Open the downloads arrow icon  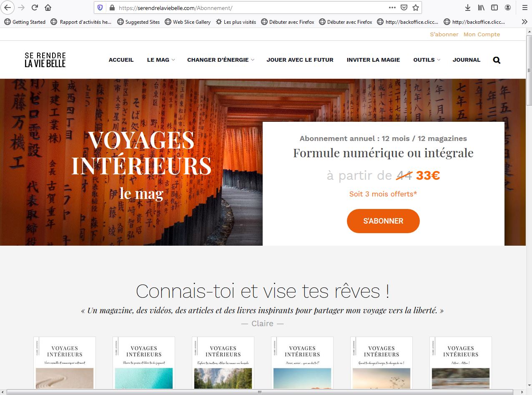[x=468, y=8]
